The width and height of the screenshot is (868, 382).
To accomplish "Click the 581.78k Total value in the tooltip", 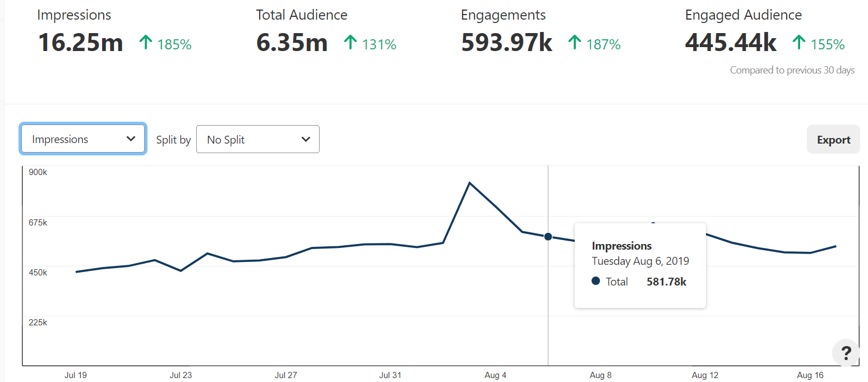I will [666, 281].
